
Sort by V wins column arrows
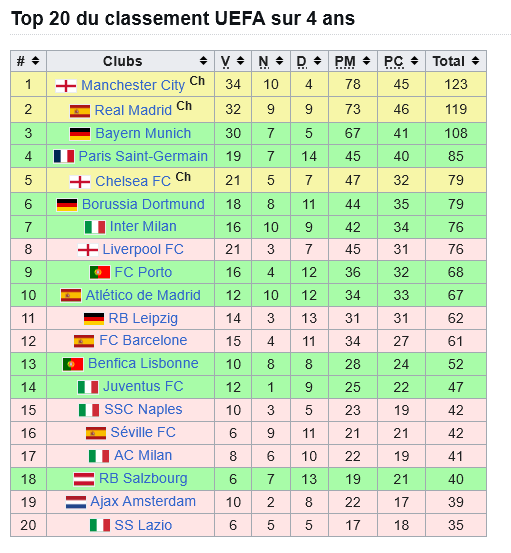coord(241,61)
